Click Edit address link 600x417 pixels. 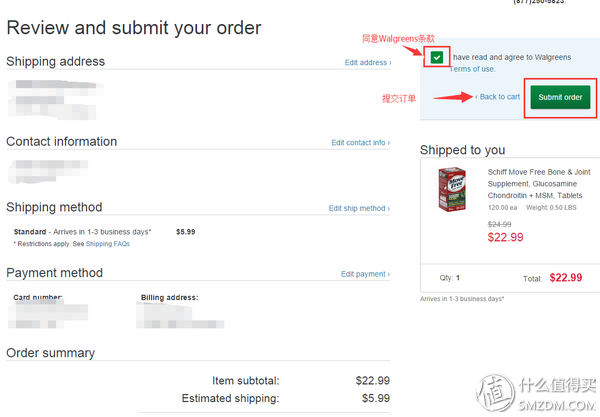[366, 62]
